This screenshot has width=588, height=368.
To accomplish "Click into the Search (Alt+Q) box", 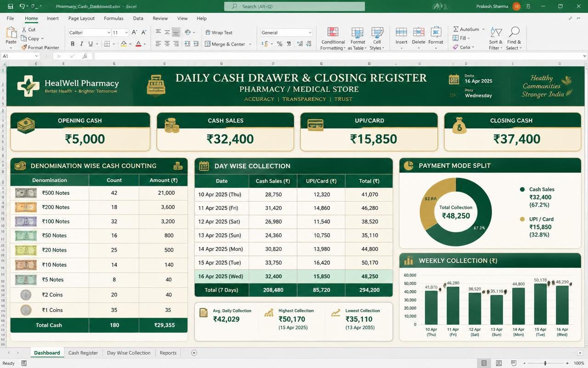I will coord(294,6).
